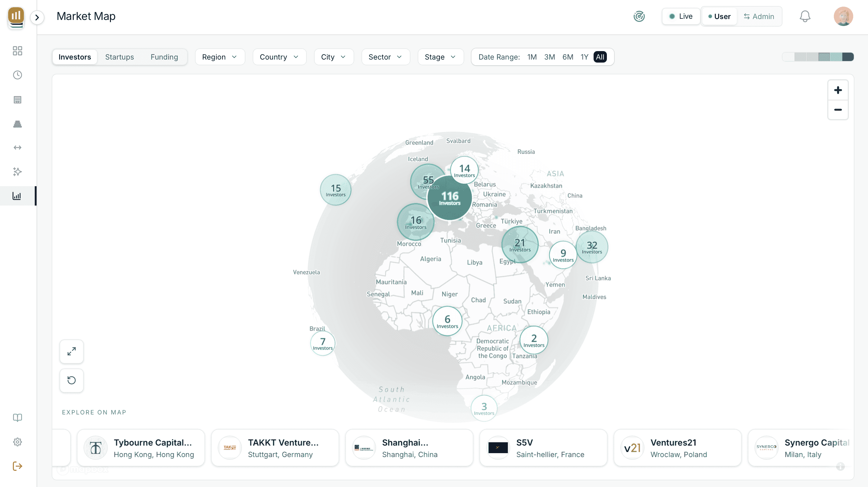Open the settings gear in sidebar

click(x=18, y=442)
